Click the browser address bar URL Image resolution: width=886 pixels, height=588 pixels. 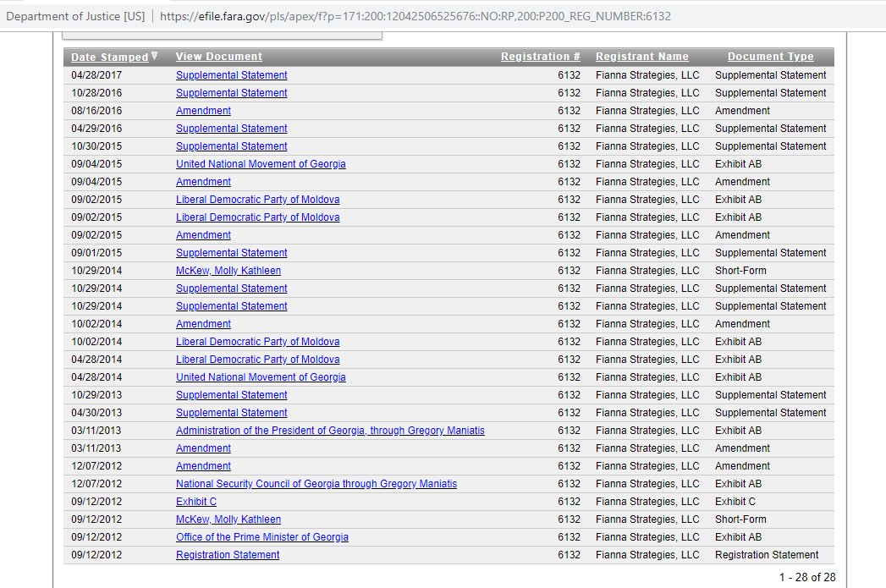pyautogui.click(x=415, y=16)
